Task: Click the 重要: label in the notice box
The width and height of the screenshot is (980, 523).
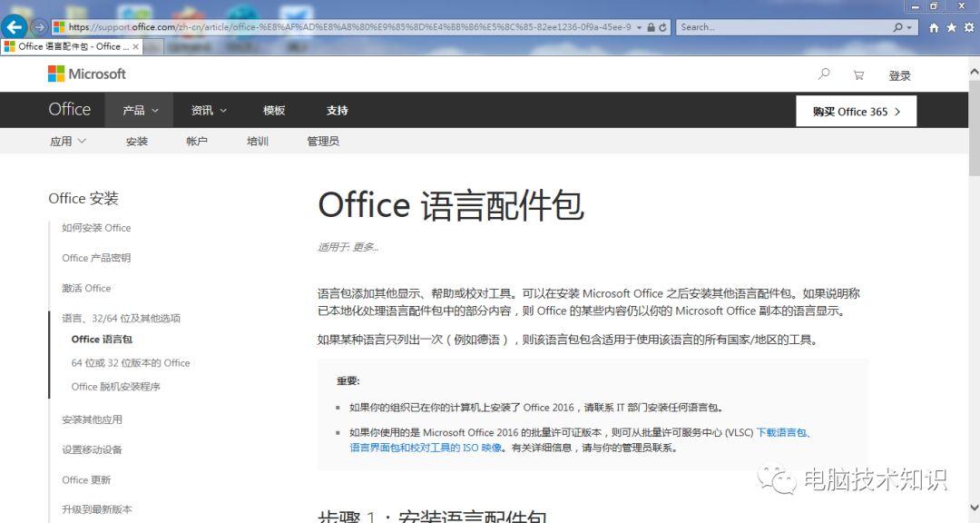Action: pos(348,381)
